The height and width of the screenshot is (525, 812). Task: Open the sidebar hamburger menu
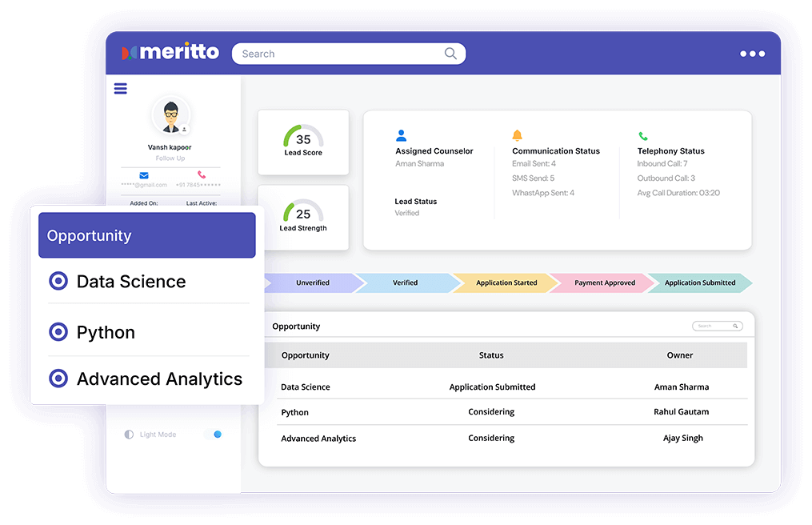click(120, 88)
